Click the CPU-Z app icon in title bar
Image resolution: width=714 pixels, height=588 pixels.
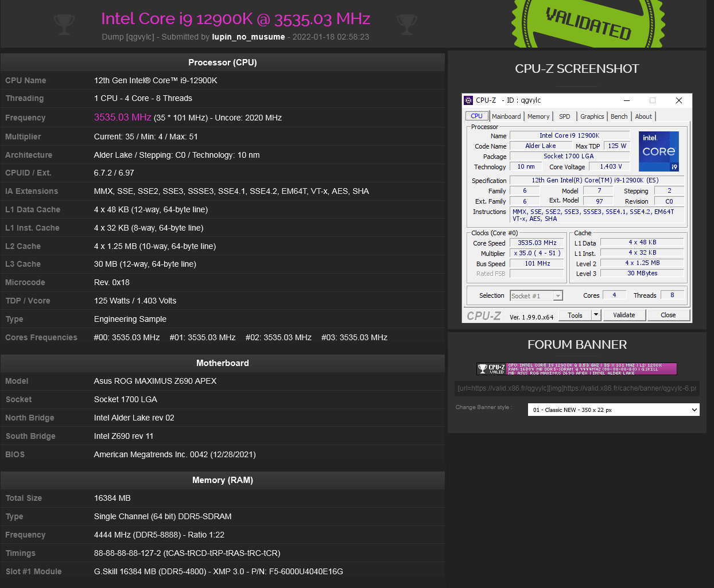468,100
